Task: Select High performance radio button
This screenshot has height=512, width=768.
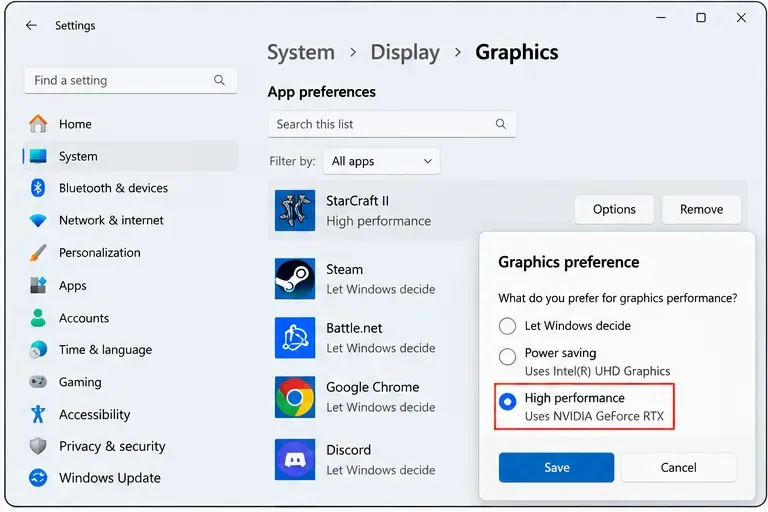Action: click(507, 402)
